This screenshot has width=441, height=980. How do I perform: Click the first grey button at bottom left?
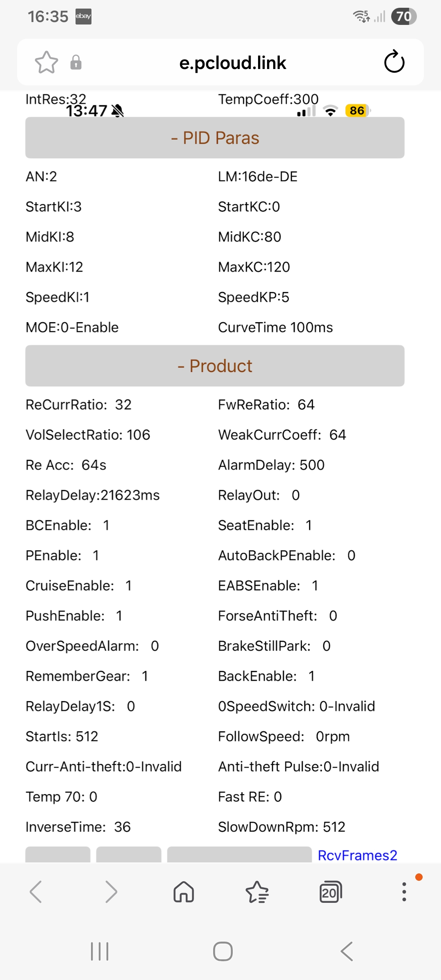tap(58, 855)
